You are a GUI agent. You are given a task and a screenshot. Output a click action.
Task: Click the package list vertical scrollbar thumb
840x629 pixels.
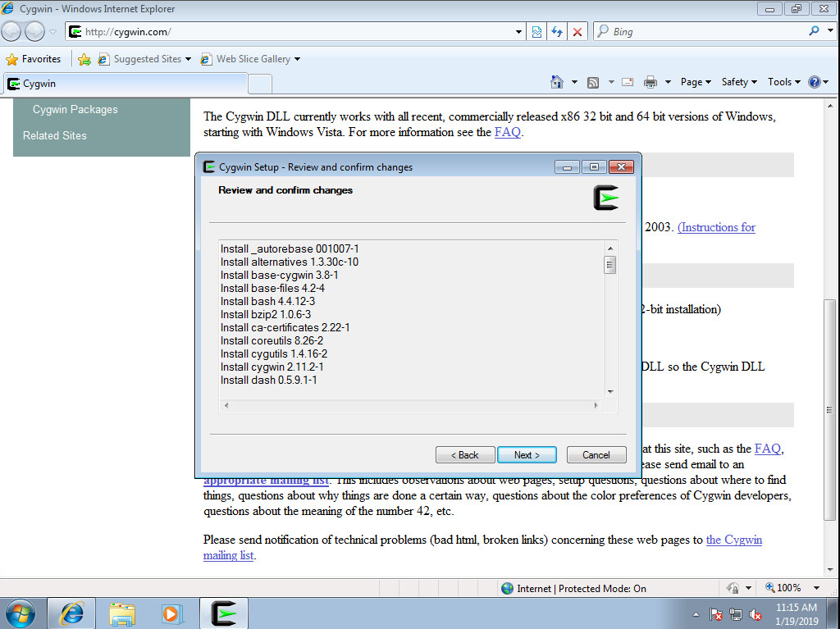pos(609,265)
